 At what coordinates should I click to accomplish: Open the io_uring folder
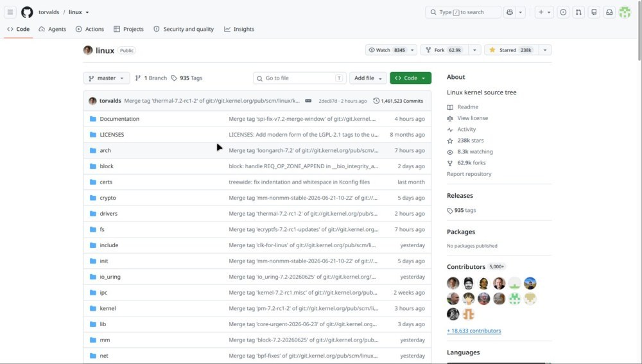[x=110, y=277]
